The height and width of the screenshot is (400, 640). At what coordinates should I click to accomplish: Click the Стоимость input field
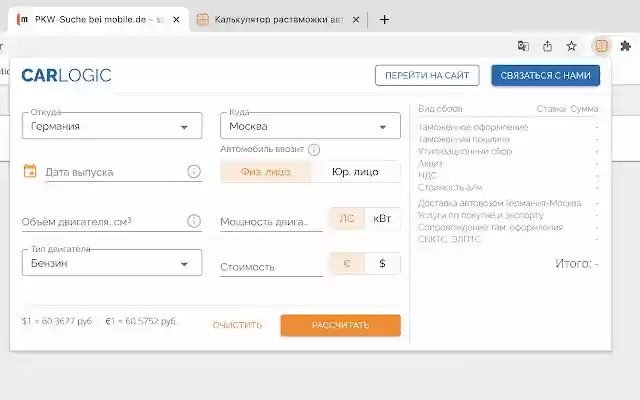(x=271, y=267)
